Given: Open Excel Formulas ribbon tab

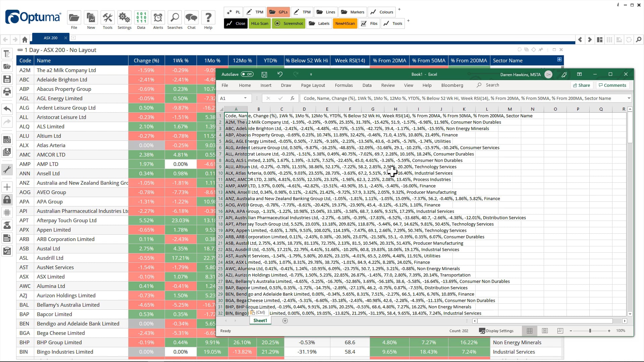Looking at the screenshot, I should tap(344, 85).
